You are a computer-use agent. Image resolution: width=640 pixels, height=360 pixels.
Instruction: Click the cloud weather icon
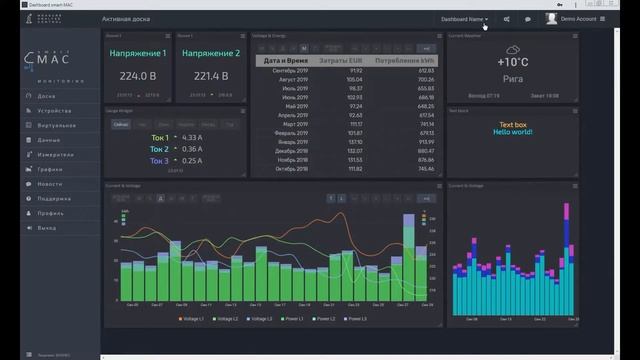coord(513,50)
